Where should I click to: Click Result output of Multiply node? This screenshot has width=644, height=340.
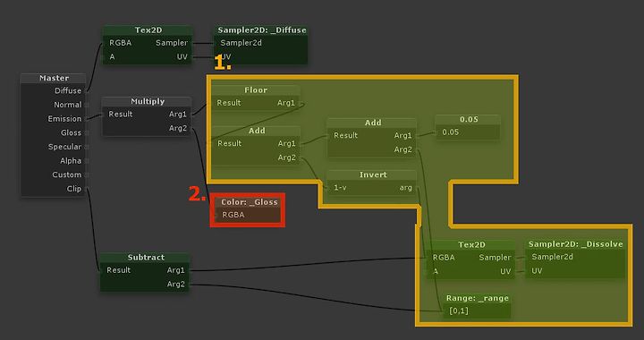pyautogui.click(x=121, y=115)
